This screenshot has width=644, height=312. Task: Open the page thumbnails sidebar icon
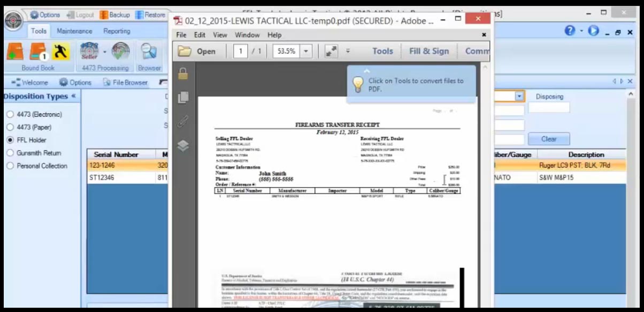(183, 97)
